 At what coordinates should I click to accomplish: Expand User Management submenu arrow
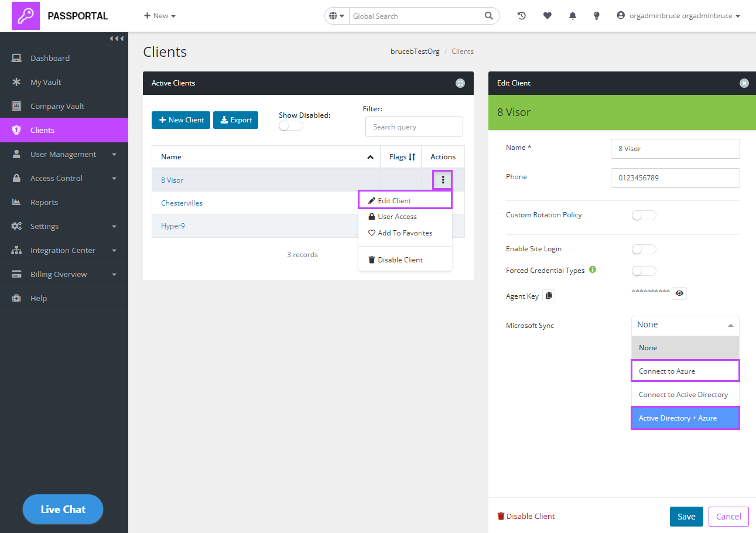coord(114,155)
